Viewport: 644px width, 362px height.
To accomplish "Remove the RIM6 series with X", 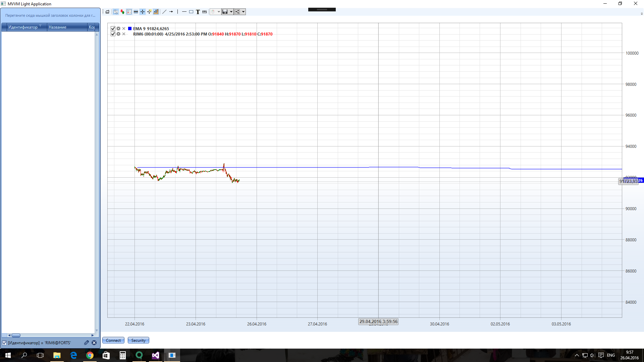I will (x=124, y=34).
